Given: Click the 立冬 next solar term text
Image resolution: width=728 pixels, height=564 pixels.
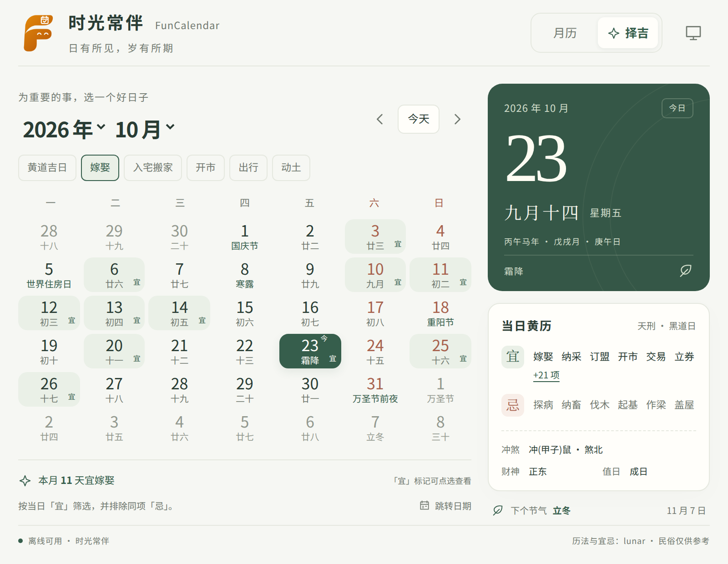Looking at the screenshot, I should coord(562,510).
